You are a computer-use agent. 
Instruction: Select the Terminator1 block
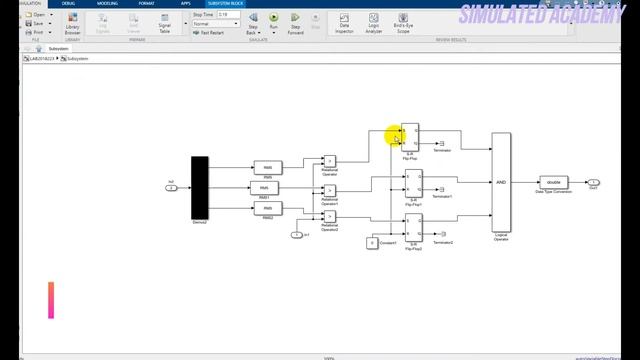(442, 190)
